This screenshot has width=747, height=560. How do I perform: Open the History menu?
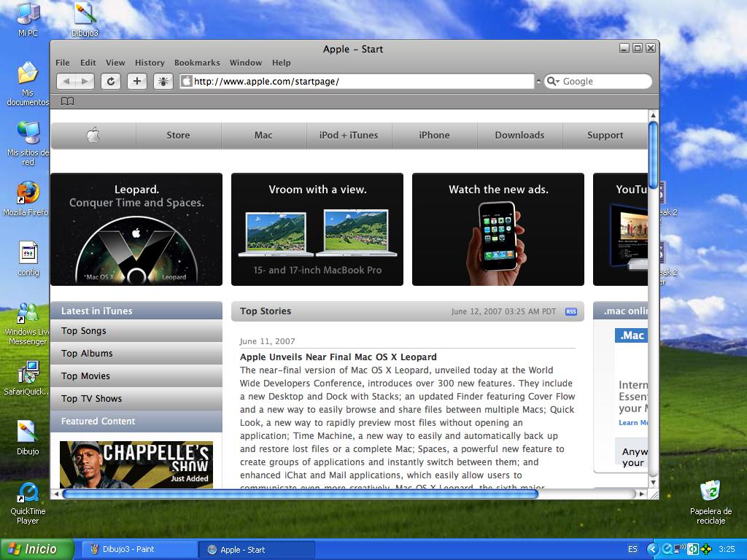(x=150, y=63)
